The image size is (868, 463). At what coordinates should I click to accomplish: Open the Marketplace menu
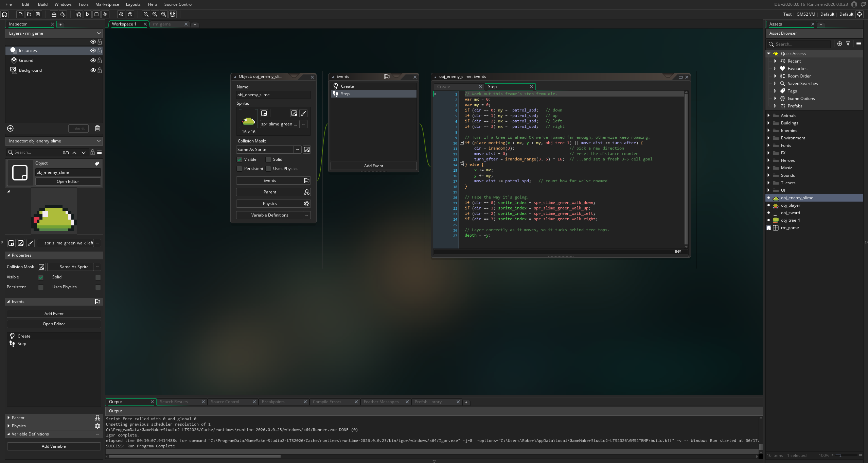(107, 4)
